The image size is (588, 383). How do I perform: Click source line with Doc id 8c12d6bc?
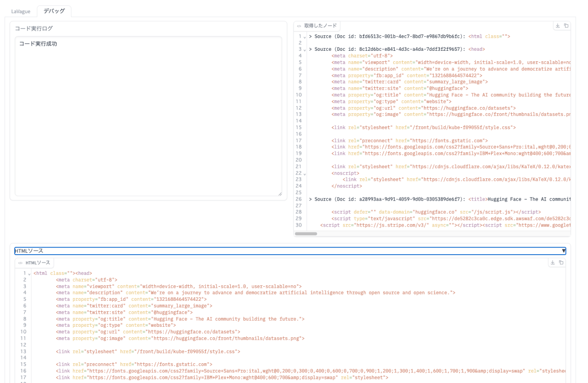(x=397, y=50)
